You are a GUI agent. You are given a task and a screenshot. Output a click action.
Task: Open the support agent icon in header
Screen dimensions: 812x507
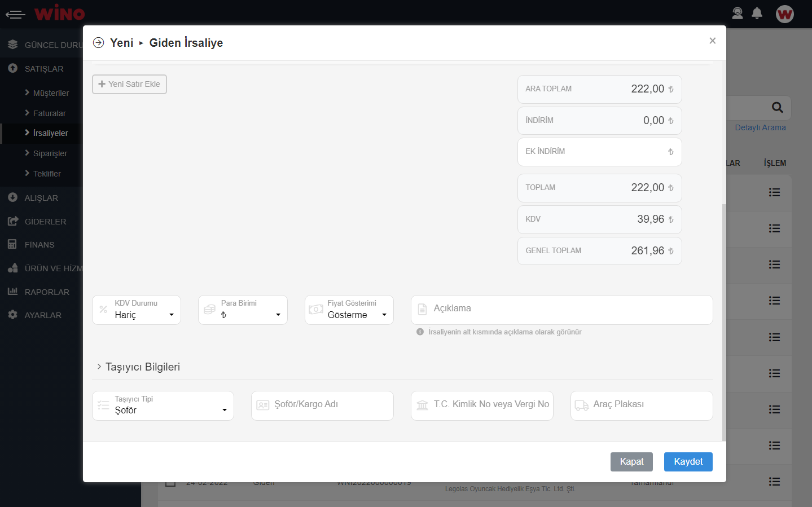(738, 14)
